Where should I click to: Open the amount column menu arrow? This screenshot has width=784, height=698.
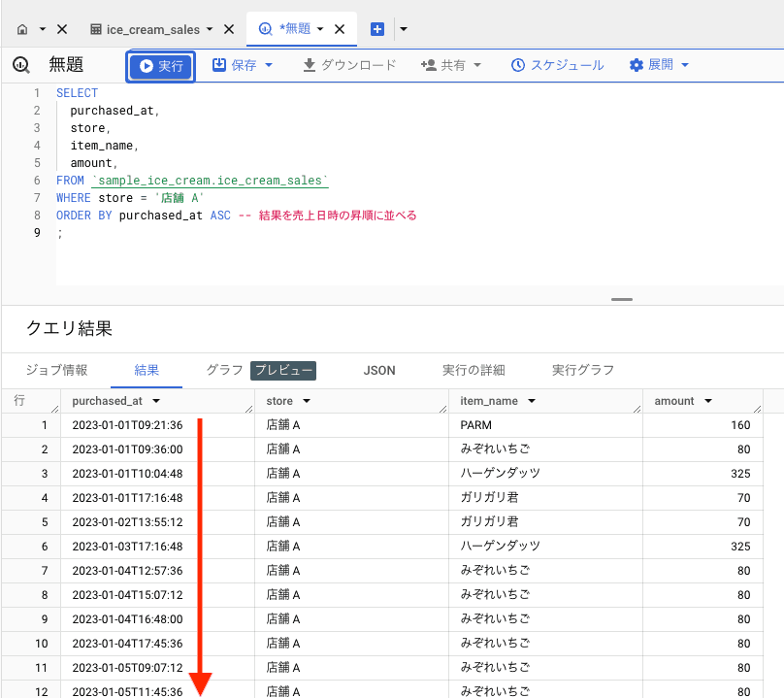click(x=708, y=401)
